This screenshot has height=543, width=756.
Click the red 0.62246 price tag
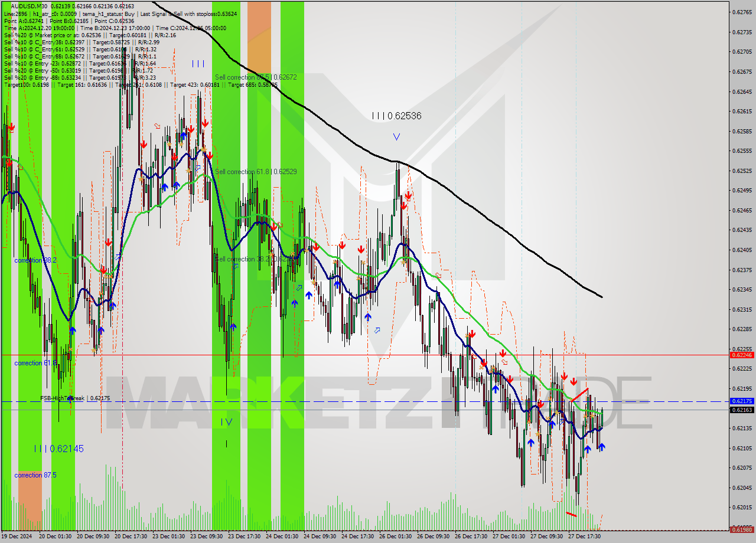point(741,355)
